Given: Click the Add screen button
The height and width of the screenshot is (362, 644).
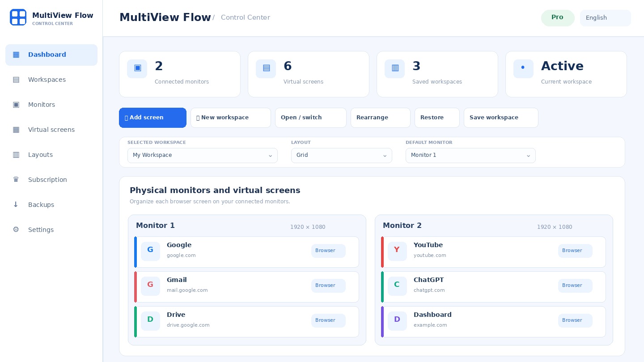Looking at the screenshot, I should (x=153, y=118).
